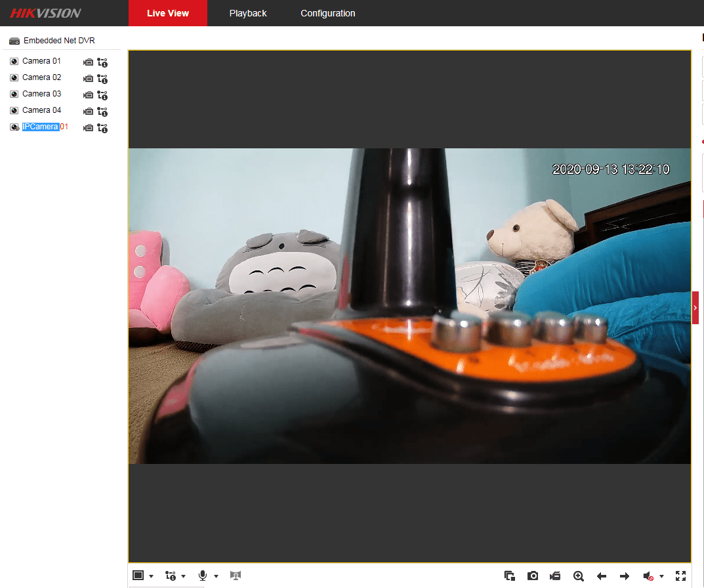The width and height of the screenshot is (704, 588).
Task: Enter full screen mode
Action: pos(680,576)
